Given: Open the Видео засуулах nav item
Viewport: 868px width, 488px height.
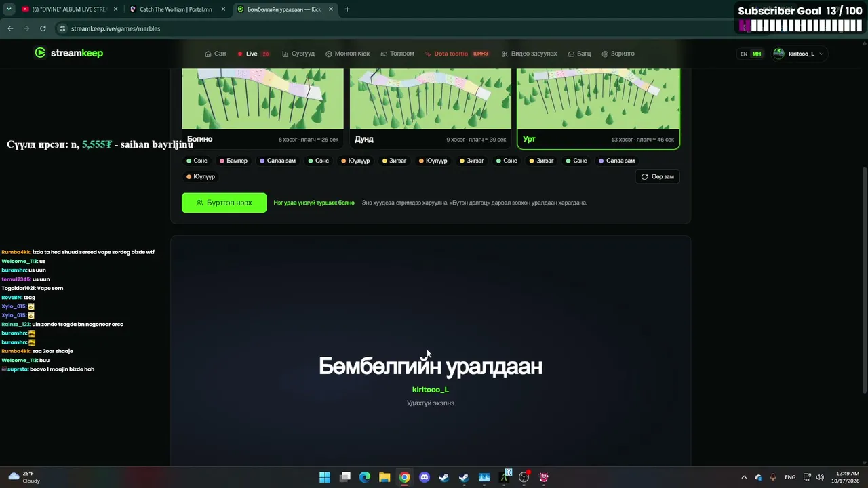Looking at the screenshot, I should click(x=529, y=54).
